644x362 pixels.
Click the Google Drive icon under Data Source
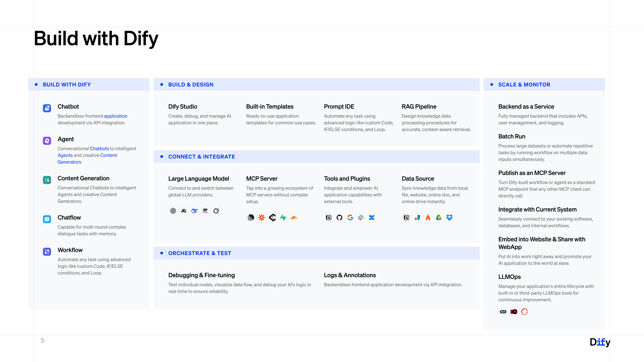439,218
